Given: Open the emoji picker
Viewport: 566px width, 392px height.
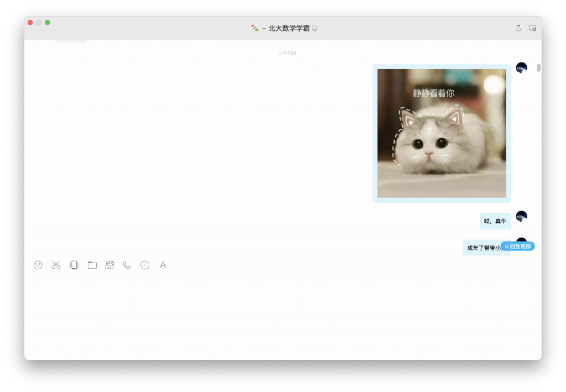Looking at the screenshot, I should pos(37,265).
